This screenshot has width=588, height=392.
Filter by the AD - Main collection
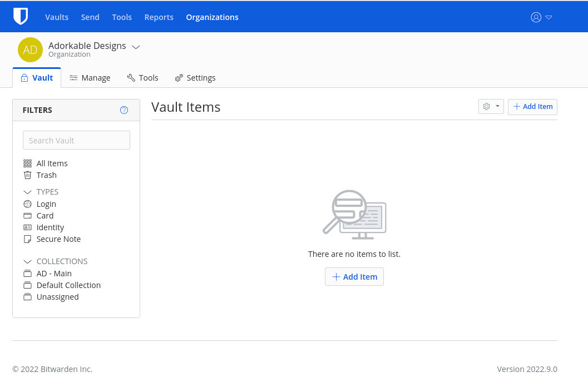(54, 274)
